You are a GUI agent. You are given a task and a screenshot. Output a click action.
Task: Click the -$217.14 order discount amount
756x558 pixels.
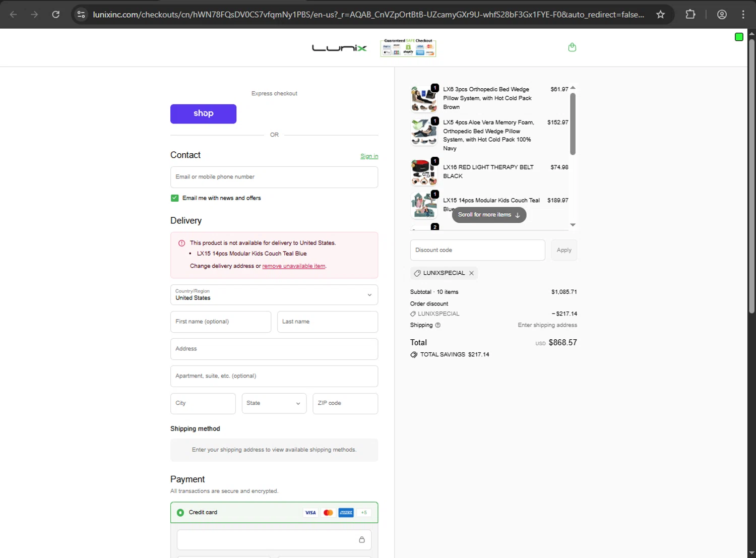point(564,314)
